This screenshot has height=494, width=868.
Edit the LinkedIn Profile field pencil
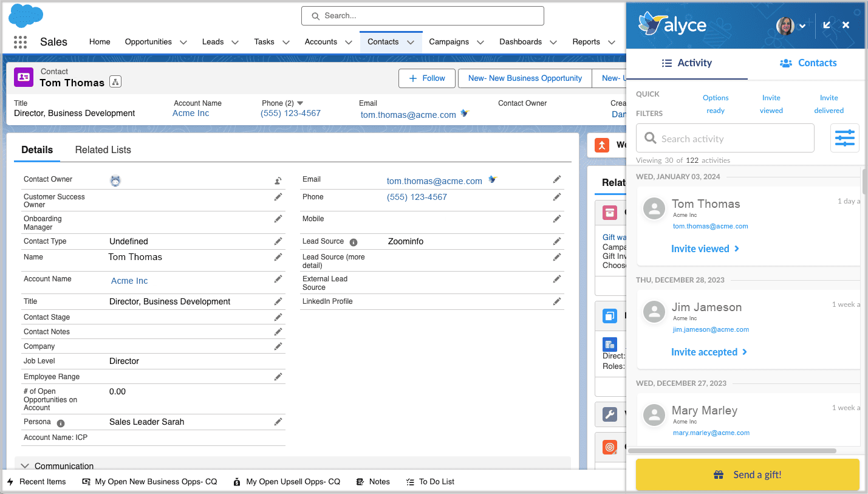[x=556, y=301]
